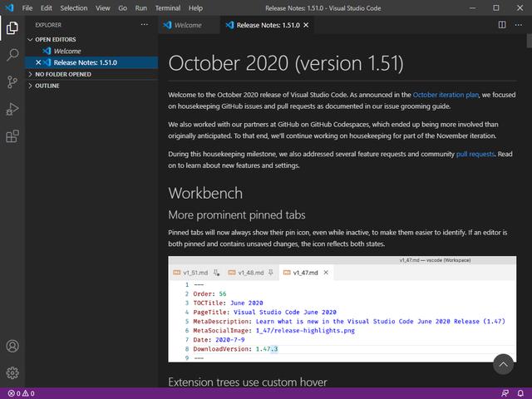Click the v1_47.md tab in the screenshot
The height and width of the screenshot is (399, 532).
coord(306,273)
